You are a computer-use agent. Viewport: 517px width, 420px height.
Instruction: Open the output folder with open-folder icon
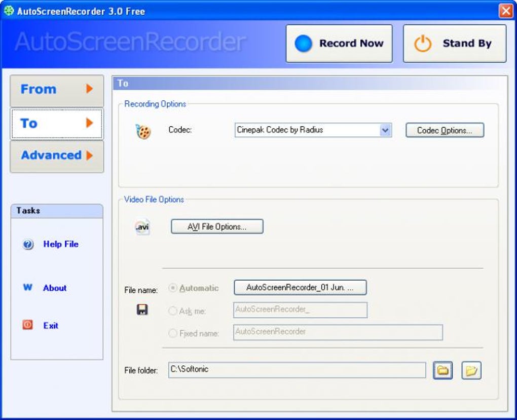point(471,370)
